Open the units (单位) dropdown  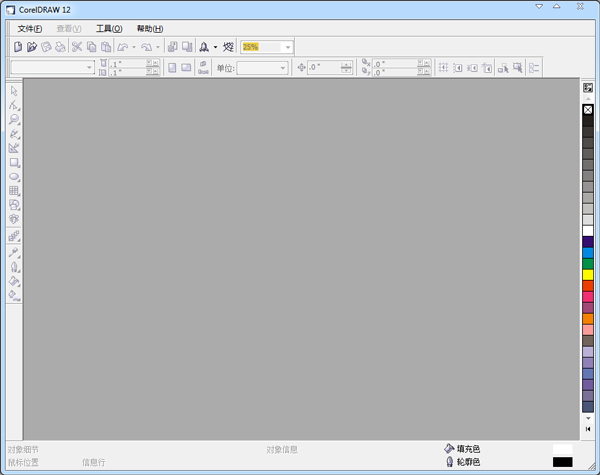coord(282,68)
